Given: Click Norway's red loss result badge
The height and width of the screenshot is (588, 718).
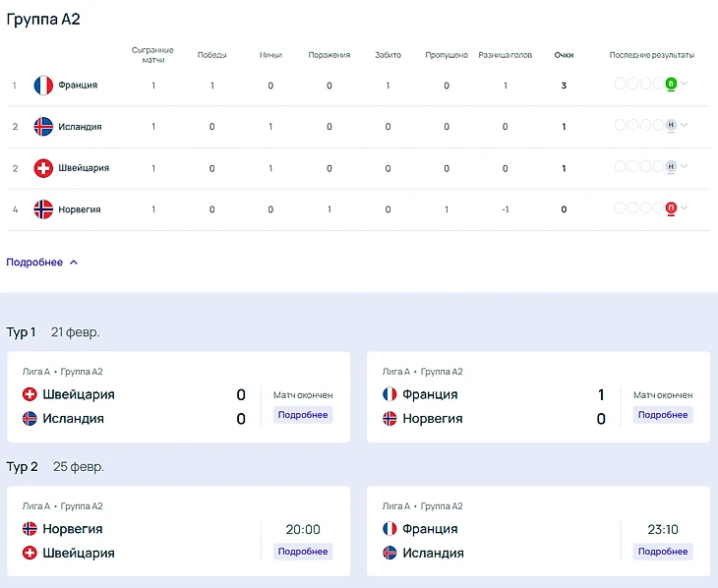Looking at the screenshot, I should pos(671,208).
